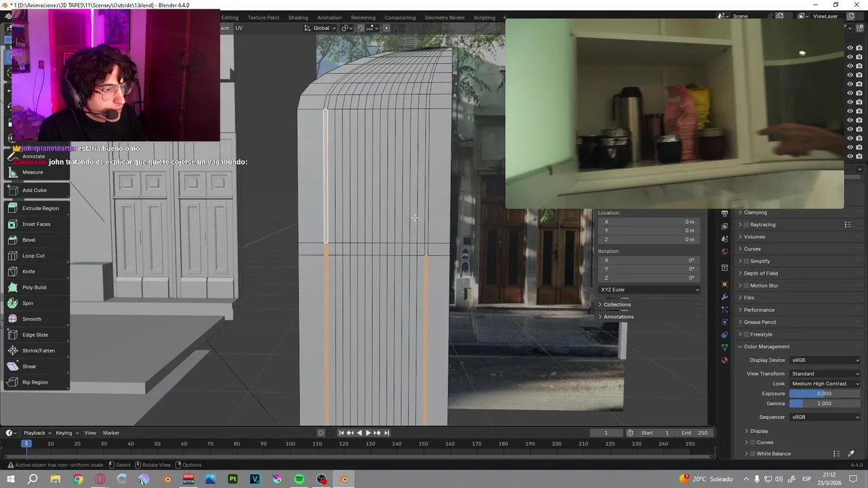Select the Knife tool
The height and width of the screenshot is (488, 868).
[35, 272]
